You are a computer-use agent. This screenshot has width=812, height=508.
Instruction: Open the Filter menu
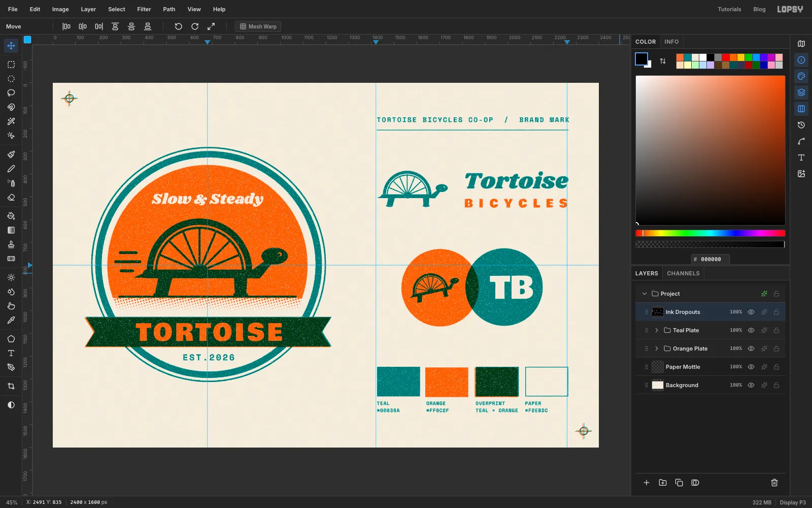coord(144,9)
